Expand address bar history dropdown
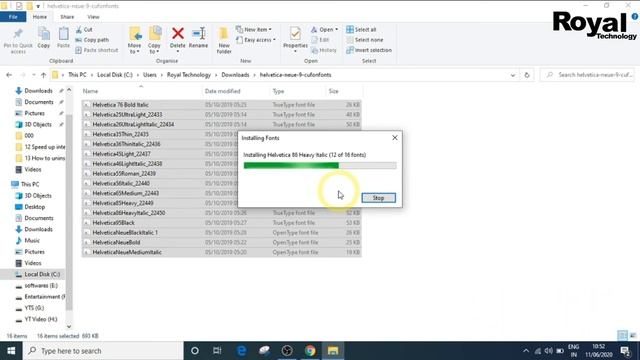This screenshot has width=640, height=360. coord(513,75)
